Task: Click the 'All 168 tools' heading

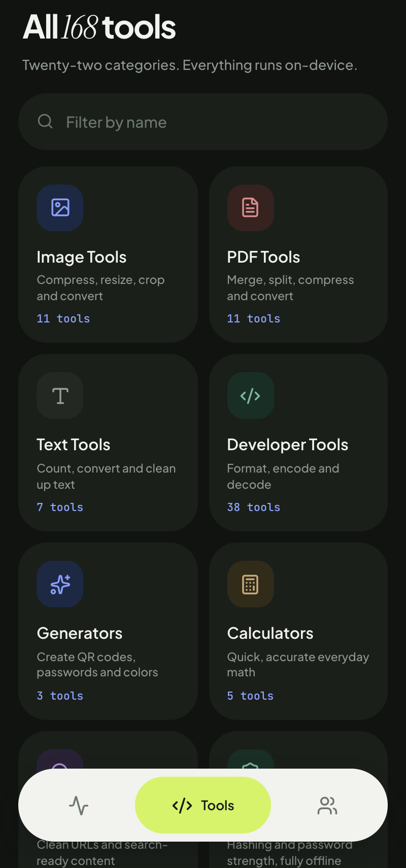Action: [x=99, y=27]
